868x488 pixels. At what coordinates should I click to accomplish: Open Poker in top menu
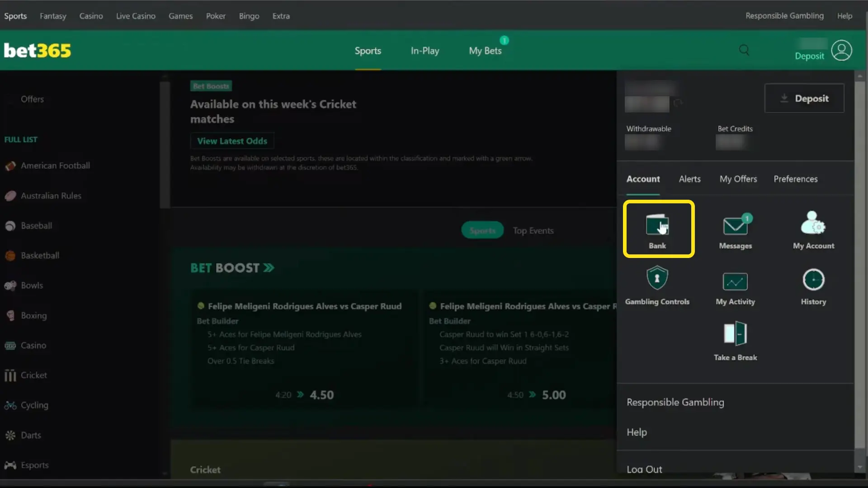(216, 16)
